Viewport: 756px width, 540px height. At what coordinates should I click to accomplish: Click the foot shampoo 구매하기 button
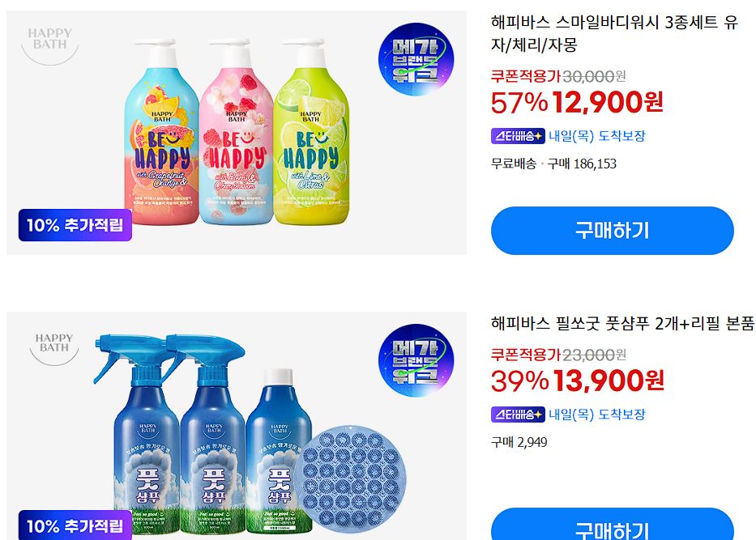click(x=613, y=524)
